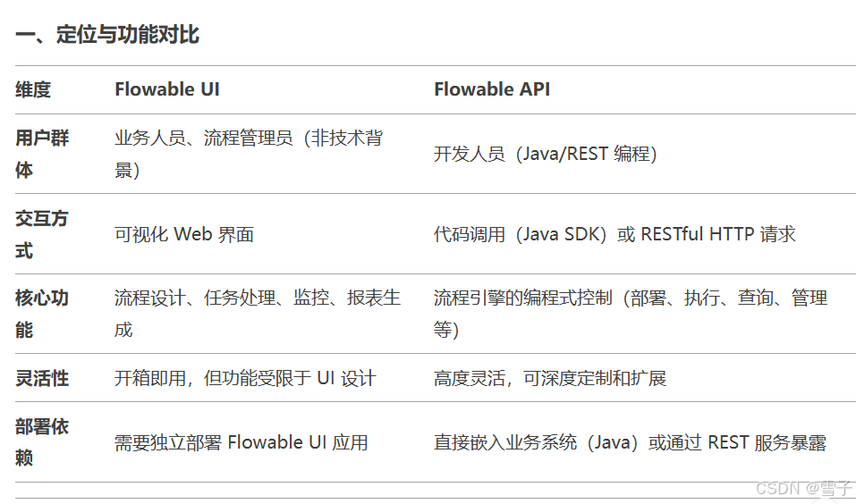The image size is (856, 504).
Task: Click the 交互方式 row label
Action: (x=41, y=234)
